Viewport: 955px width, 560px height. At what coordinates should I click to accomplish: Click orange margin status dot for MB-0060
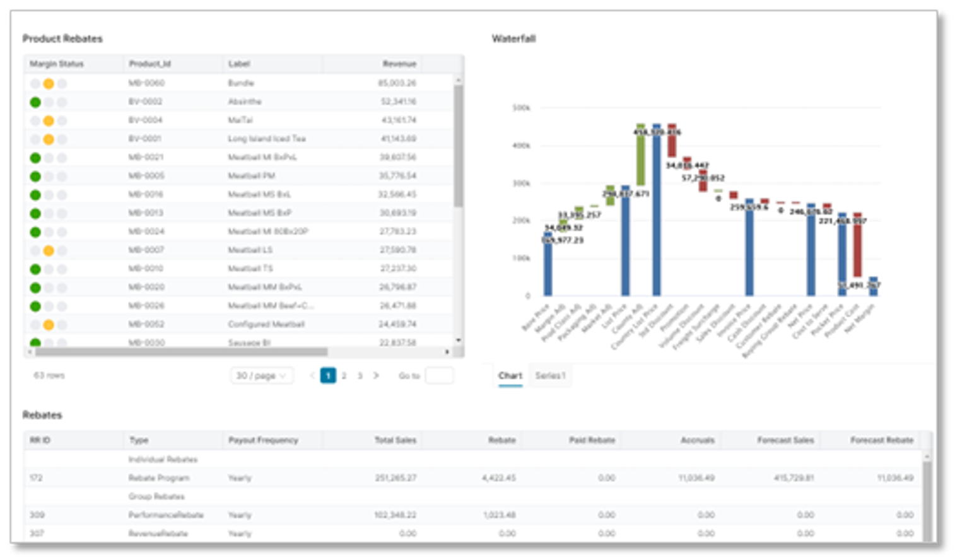tap(49, 83)
